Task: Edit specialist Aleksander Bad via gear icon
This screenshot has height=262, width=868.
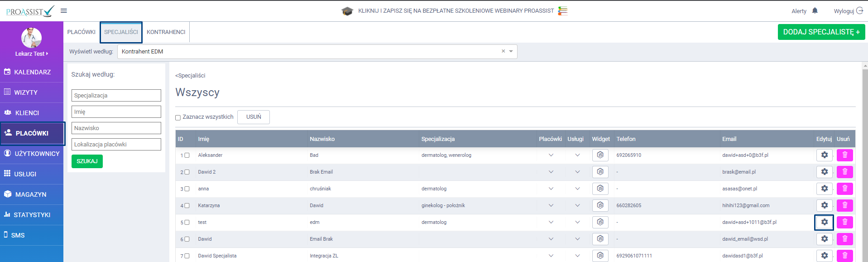Action: (825, 155)
